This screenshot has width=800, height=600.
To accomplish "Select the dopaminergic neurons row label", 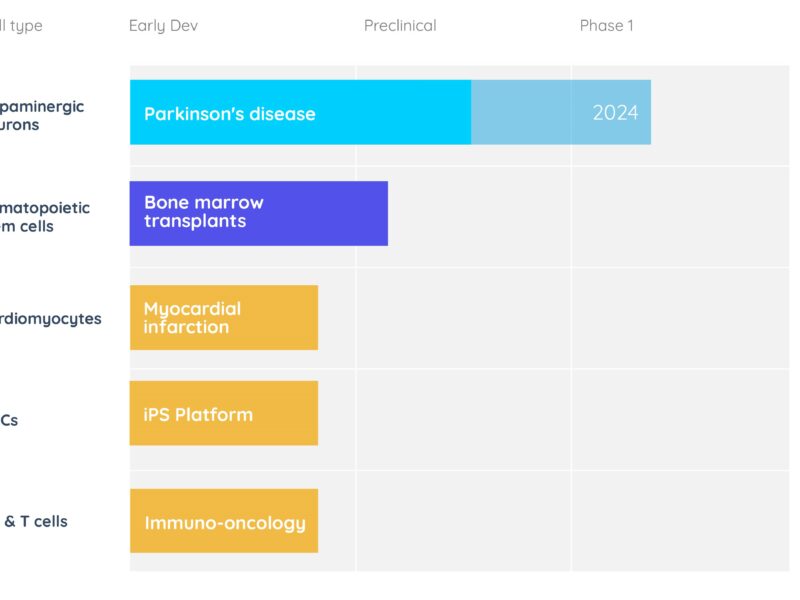I will [x=42, y=115].
